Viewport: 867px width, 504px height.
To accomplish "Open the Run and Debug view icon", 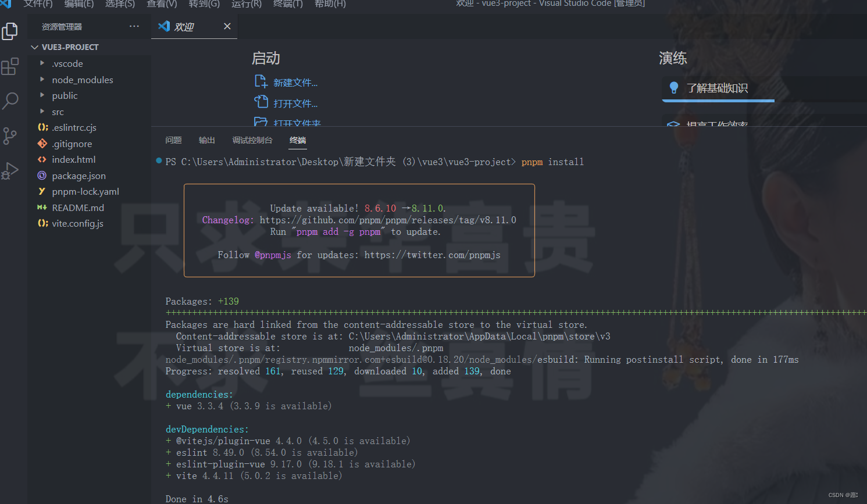I will pyautogui.click(x=10, y=171).
